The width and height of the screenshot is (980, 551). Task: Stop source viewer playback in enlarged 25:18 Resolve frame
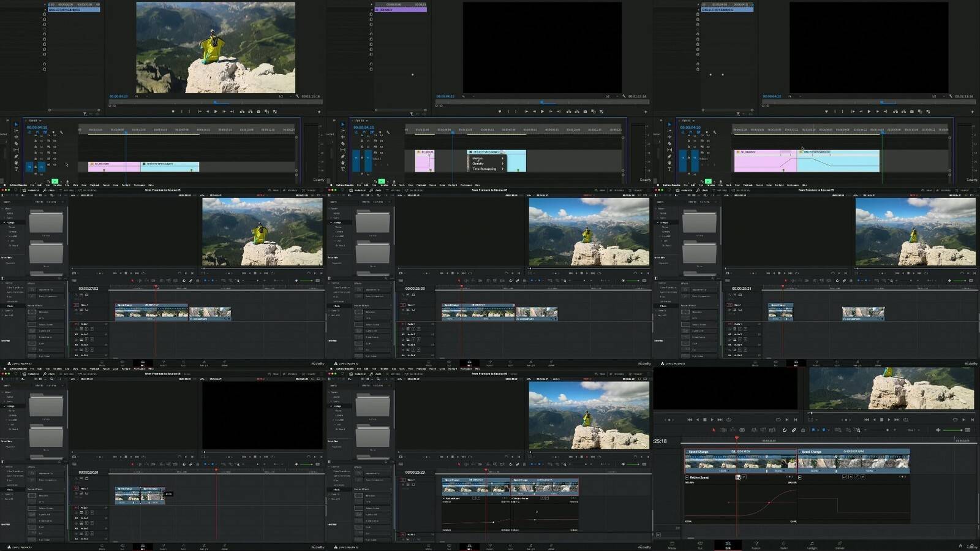coord(705,420)
